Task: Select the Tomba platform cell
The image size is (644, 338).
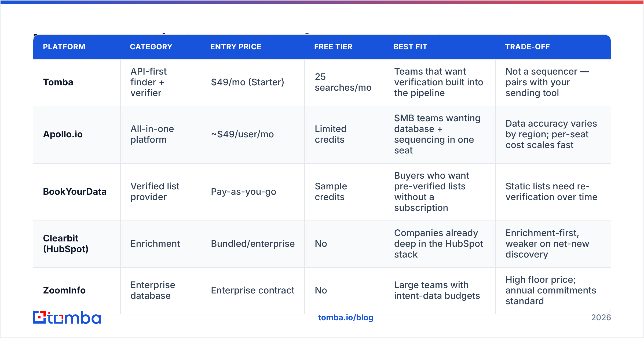Action: click(x=77, y=82)
